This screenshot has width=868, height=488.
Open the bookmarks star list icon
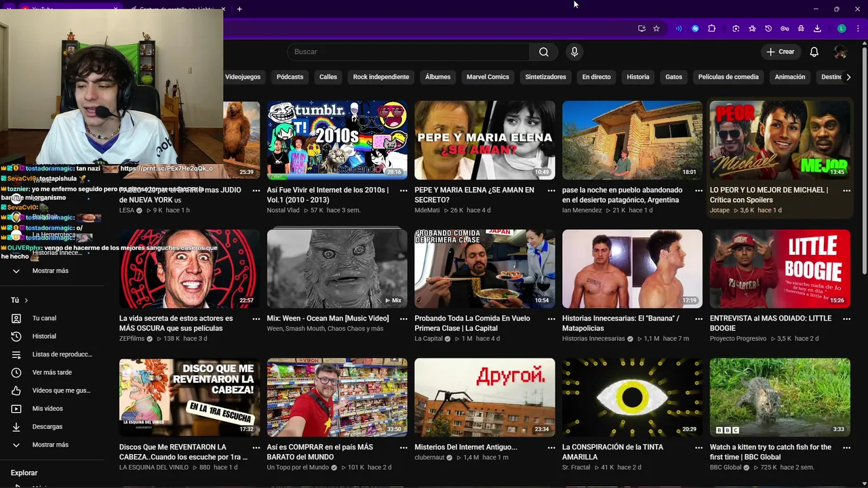[752, 28]
